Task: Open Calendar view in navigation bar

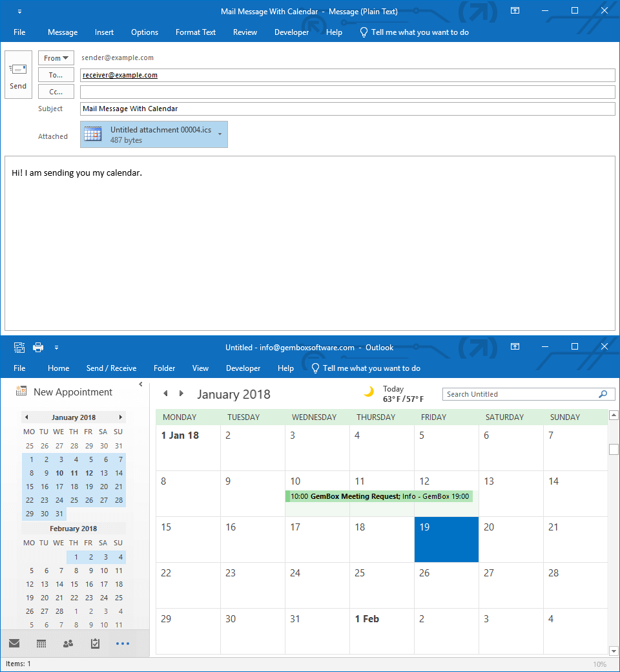Action: [41, 644]
